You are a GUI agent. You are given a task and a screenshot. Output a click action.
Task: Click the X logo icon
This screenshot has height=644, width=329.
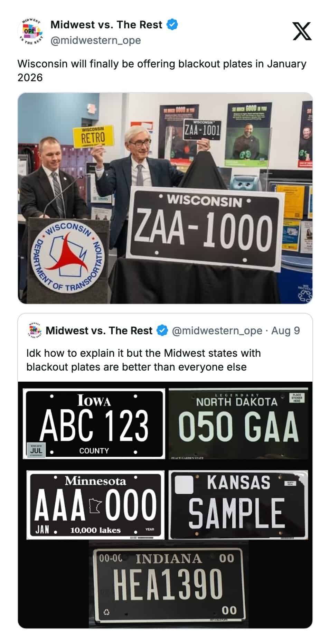302,31
